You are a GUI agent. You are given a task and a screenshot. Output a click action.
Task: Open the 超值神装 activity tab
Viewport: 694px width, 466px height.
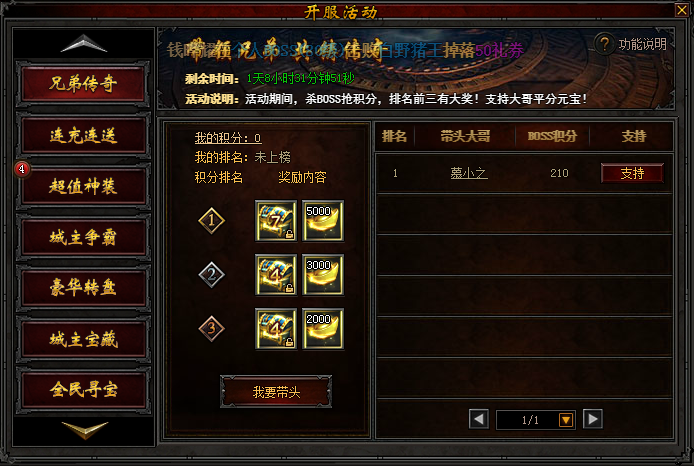83,186
